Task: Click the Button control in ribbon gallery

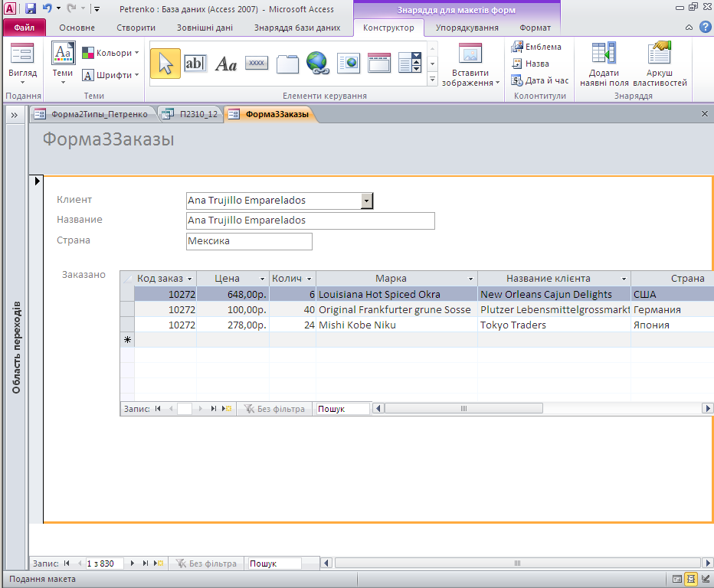Action: coord(257,64)
